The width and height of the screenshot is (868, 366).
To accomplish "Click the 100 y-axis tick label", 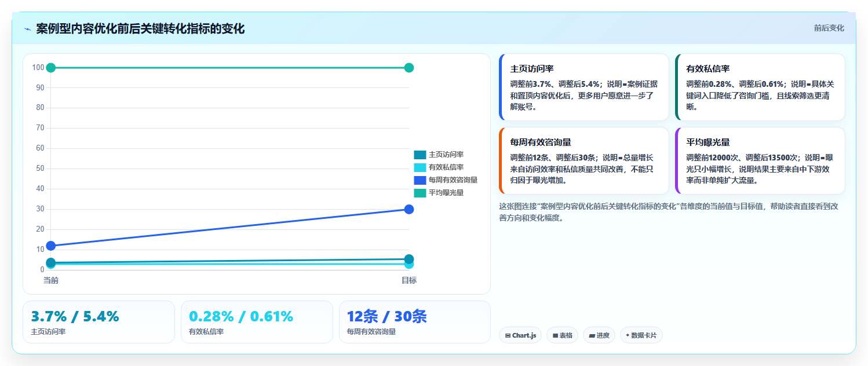I will [38, 68].
